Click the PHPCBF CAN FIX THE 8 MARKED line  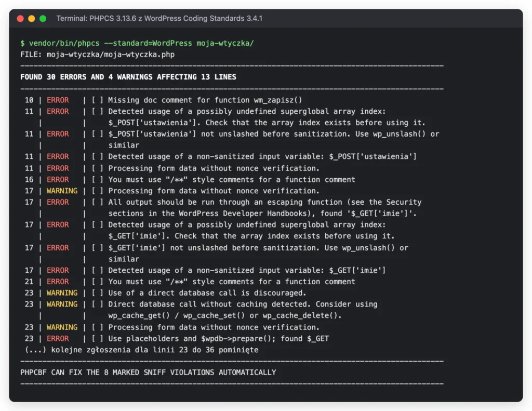click(148, 373)
